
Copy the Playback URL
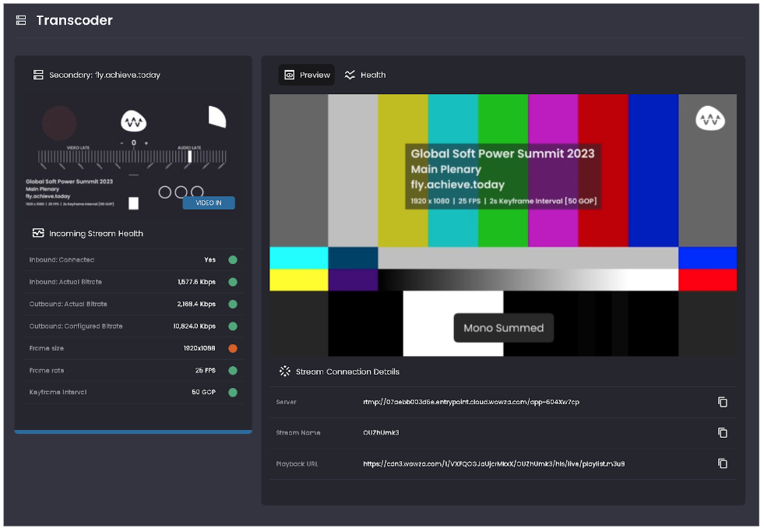[x=722, y=463]
